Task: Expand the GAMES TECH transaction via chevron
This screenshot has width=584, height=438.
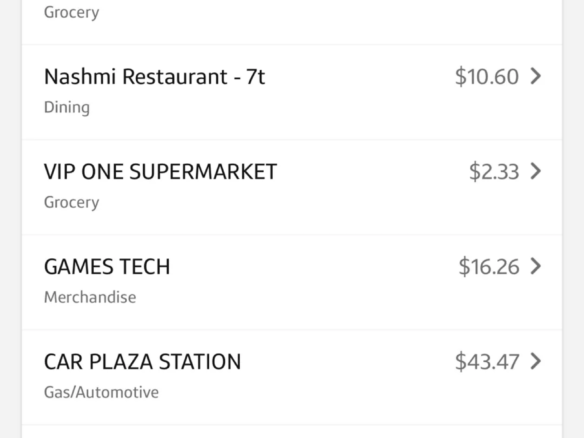Action: 536,266
